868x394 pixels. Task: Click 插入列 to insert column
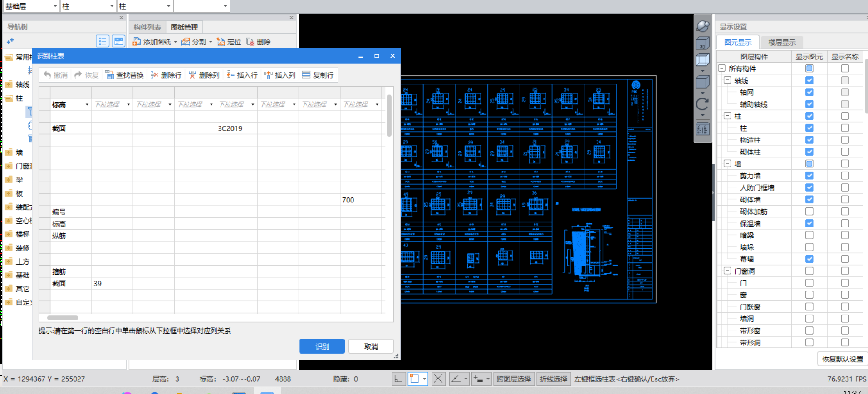coord(280,75)
